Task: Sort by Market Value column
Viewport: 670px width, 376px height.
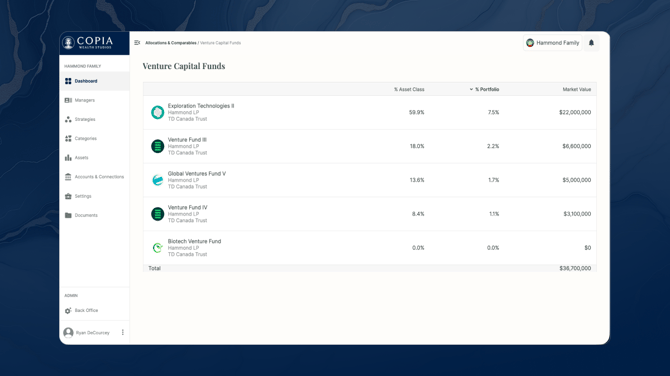Action: point(576,89)
